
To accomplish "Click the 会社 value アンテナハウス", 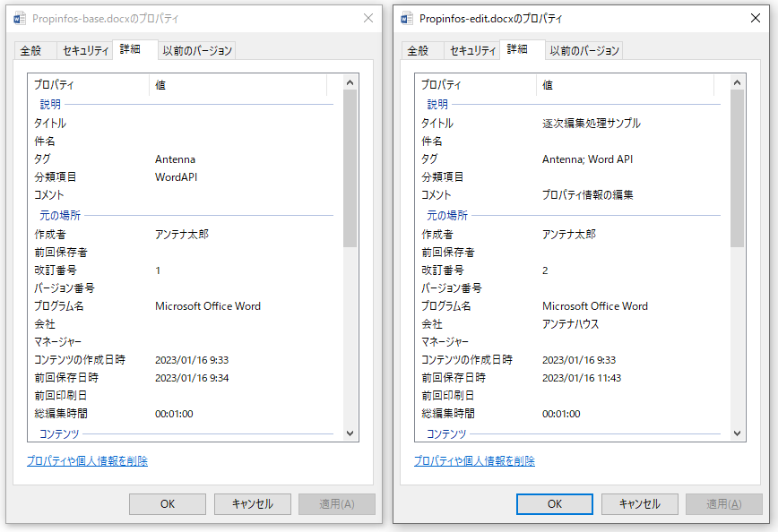I will (x=570, y=324).
